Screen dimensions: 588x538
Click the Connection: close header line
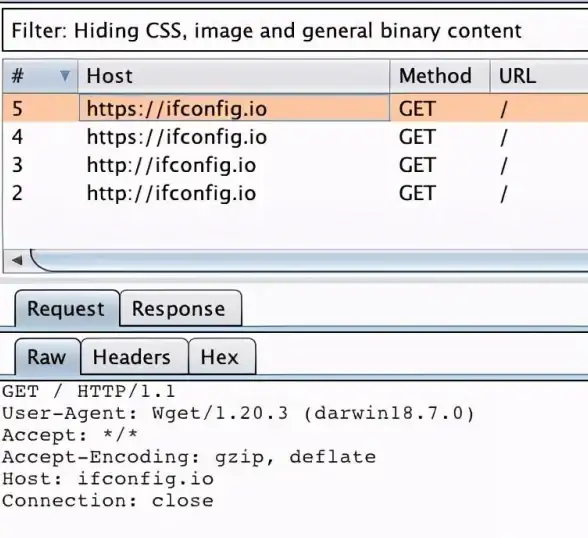108,501
